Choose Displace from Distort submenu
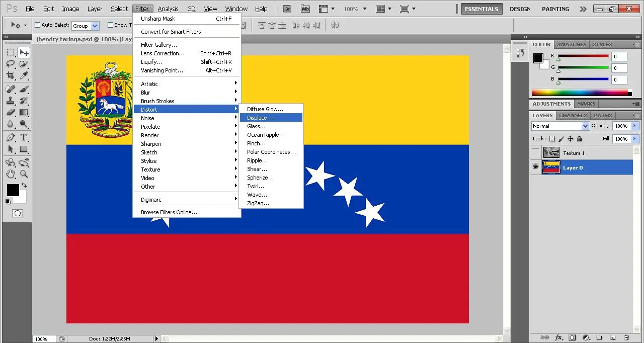The height and width of the screenshot is (343, 644). click(x=271, y=118)
